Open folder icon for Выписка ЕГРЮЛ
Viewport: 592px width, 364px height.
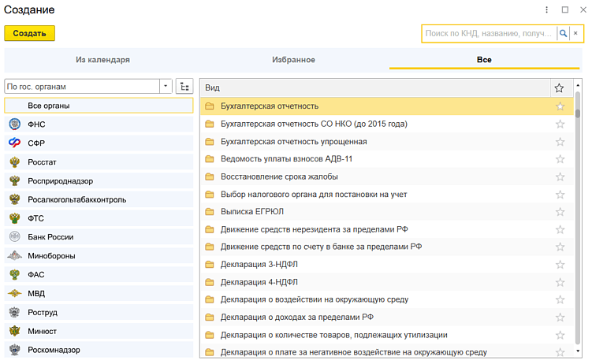pos(210,212)
